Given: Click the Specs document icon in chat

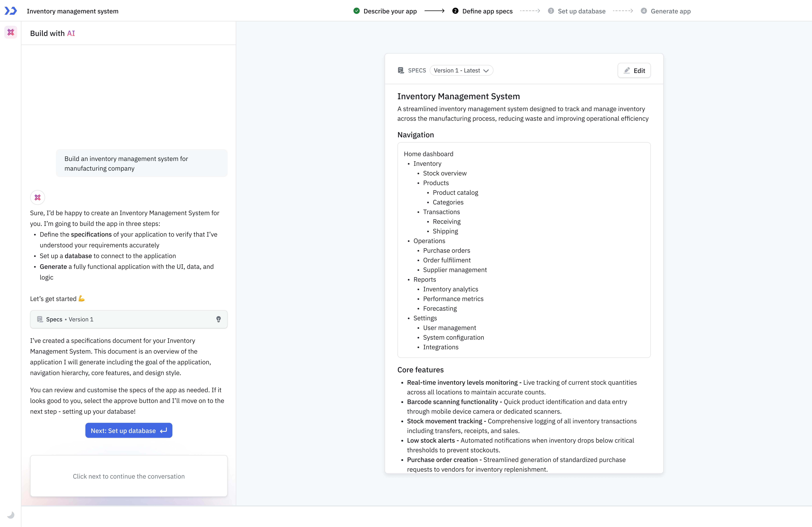Looking at the screenshot, I should click(x=40, y=319).
